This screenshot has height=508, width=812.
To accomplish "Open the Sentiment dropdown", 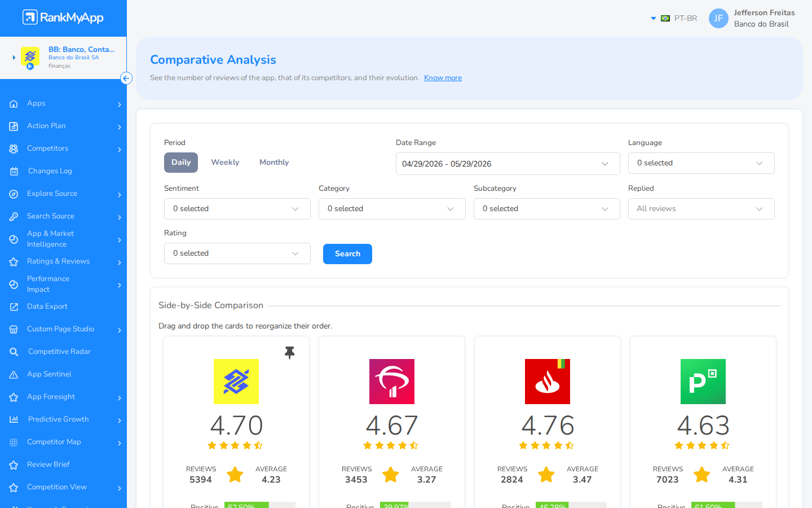I will click(237, 209).
